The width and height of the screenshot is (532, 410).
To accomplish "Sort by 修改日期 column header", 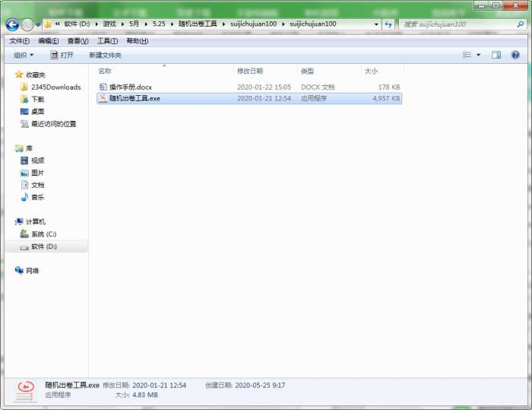I will coord(250,72).
